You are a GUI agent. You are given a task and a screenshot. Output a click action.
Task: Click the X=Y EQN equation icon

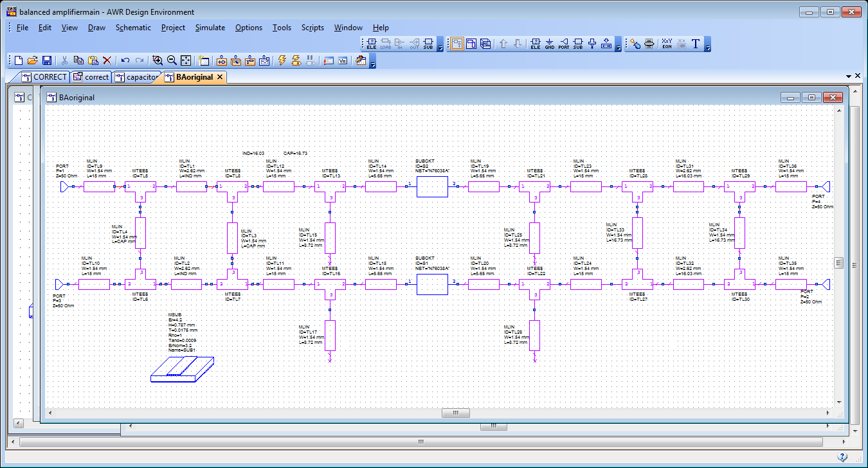click(x=667, y=44)
